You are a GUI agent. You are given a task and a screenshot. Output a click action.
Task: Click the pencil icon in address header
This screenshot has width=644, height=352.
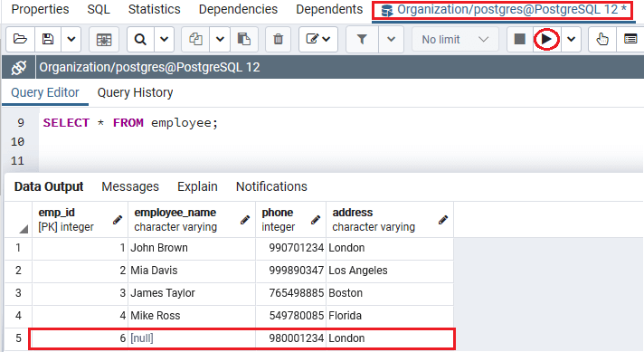coord(443,220)
